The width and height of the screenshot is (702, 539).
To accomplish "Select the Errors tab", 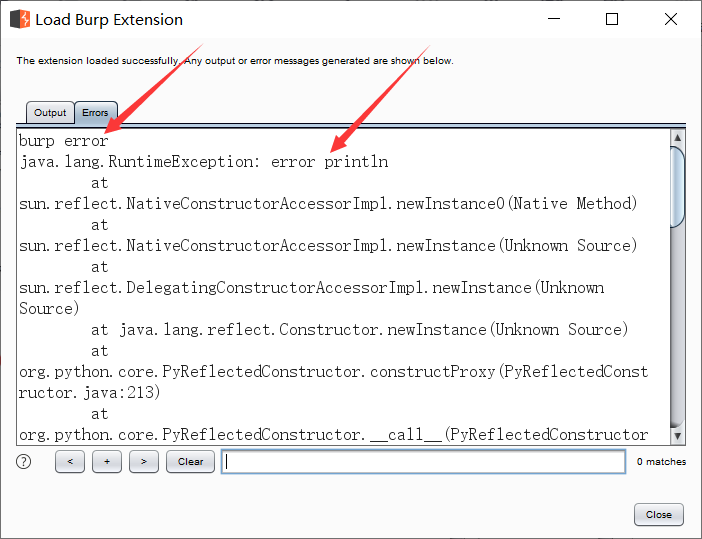I will [95, 112].
